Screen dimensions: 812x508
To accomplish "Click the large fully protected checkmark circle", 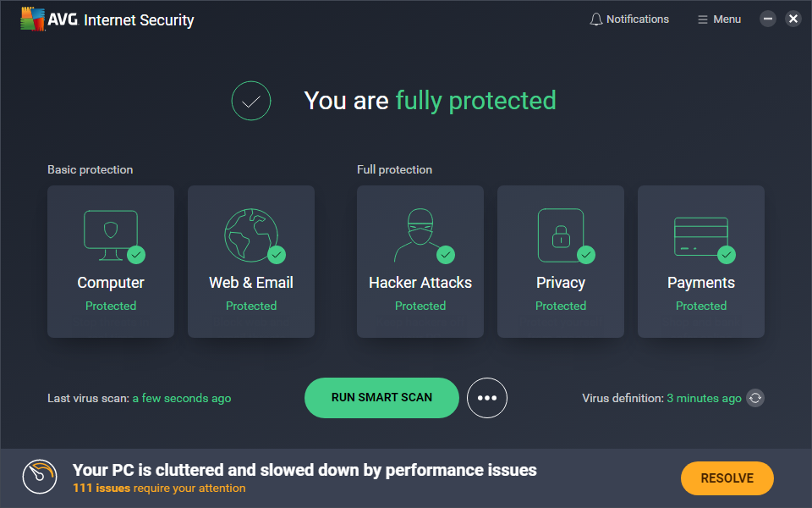I will 251,101.
